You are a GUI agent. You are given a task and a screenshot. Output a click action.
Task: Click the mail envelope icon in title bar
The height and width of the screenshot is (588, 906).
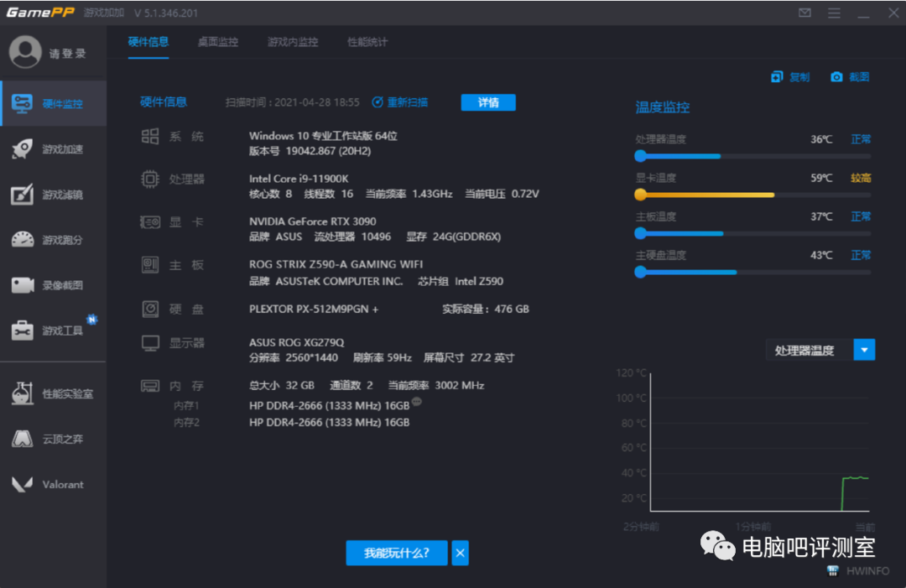(804, 13)
